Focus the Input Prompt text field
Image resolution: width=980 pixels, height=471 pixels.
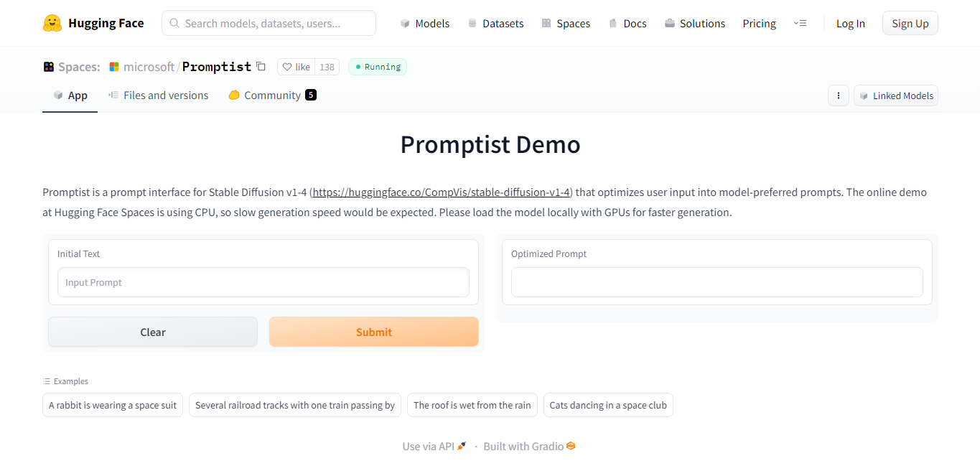(263, 282)
